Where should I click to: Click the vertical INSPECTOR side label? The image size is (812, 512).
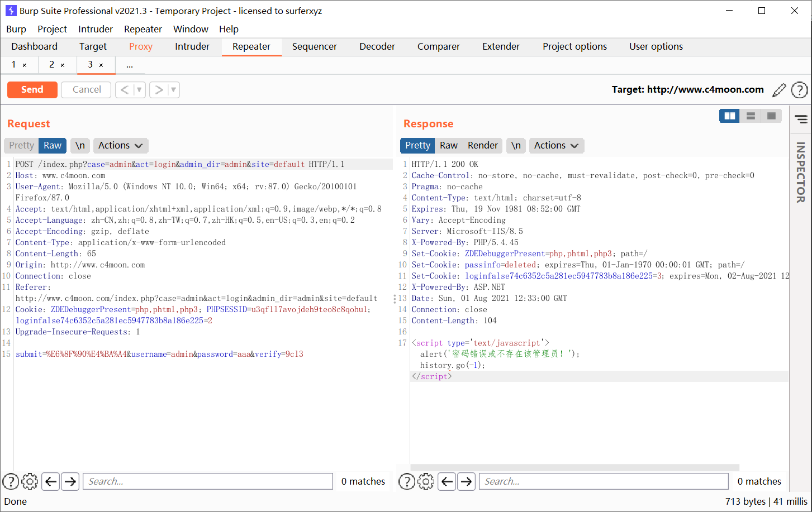[x=801, y=172]
